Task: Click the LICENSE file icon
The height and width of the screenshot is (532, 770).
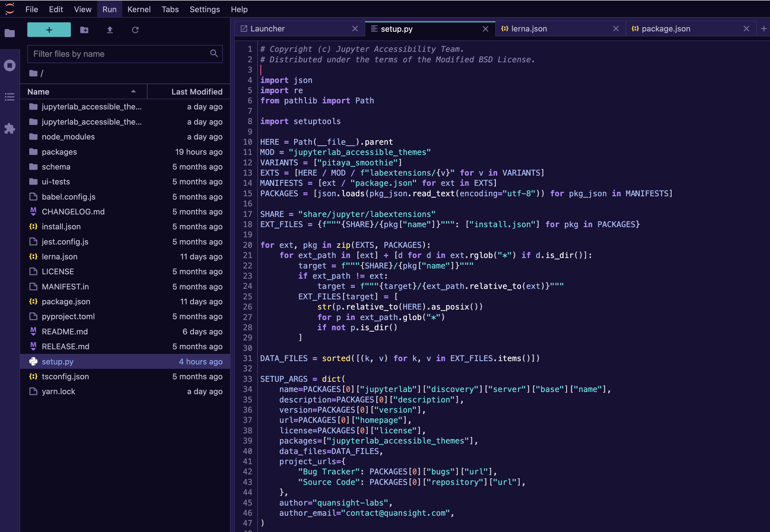Action: (x=33, y=271)
